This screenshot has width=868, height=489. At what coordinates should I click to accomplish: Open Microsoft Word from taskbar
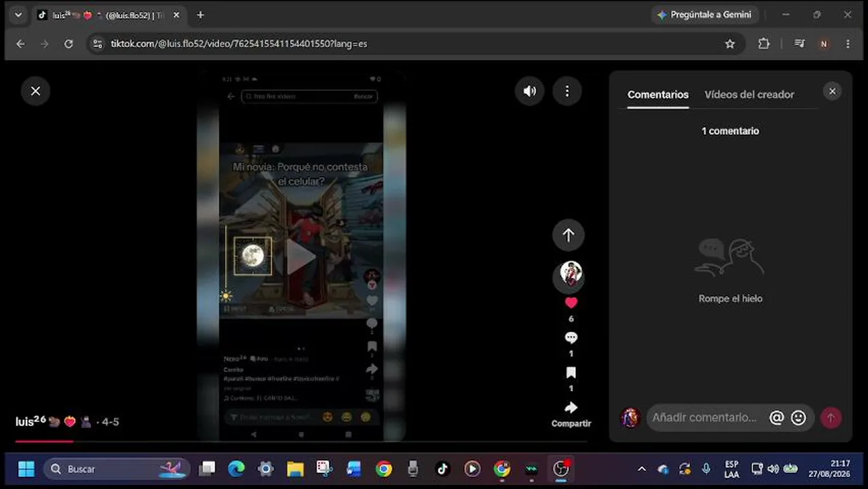(354, 469)
